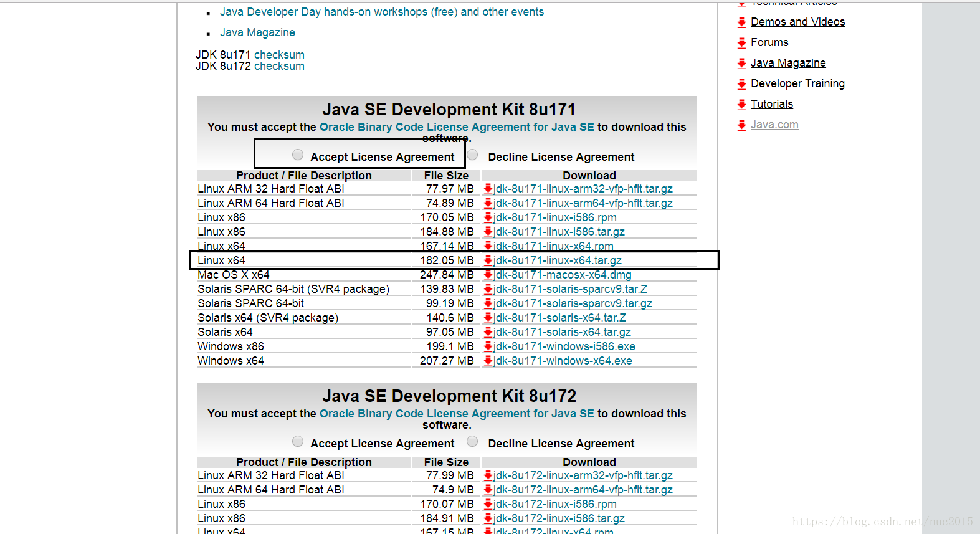
Task: Click the Mac OS X x64 description cell
Action: (304, 275)
